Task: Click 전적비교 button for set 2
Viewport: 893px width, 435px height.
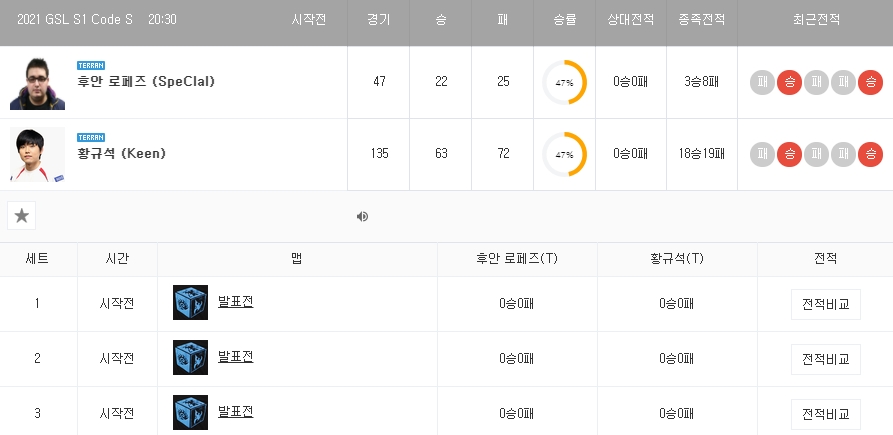Action: pyautogui.click(x=825, y=359)
